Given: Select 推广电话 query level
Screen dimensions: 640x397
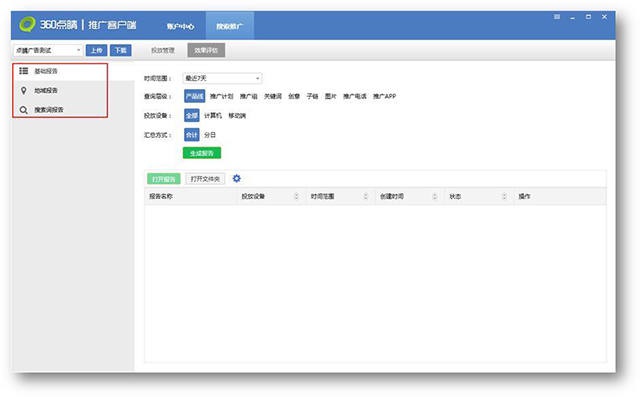Looking at the screenshot, I should point(355,96).
